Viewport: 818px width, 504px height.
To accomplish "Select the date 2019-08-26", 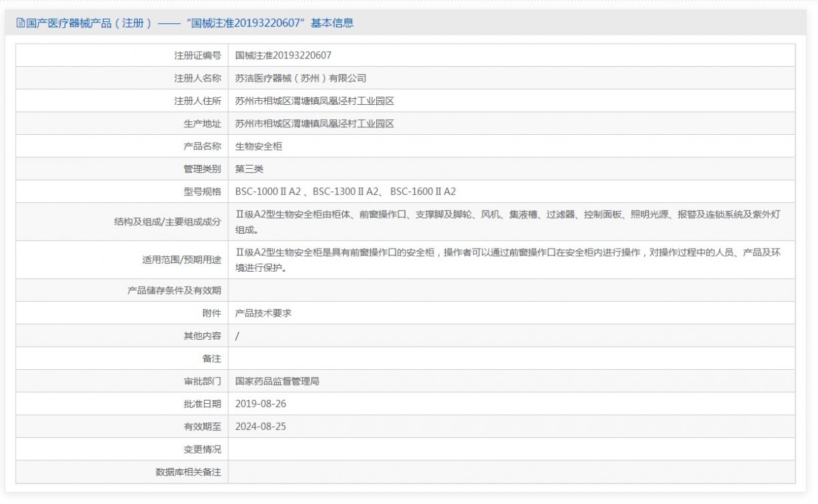I will [x=261, y=403].
